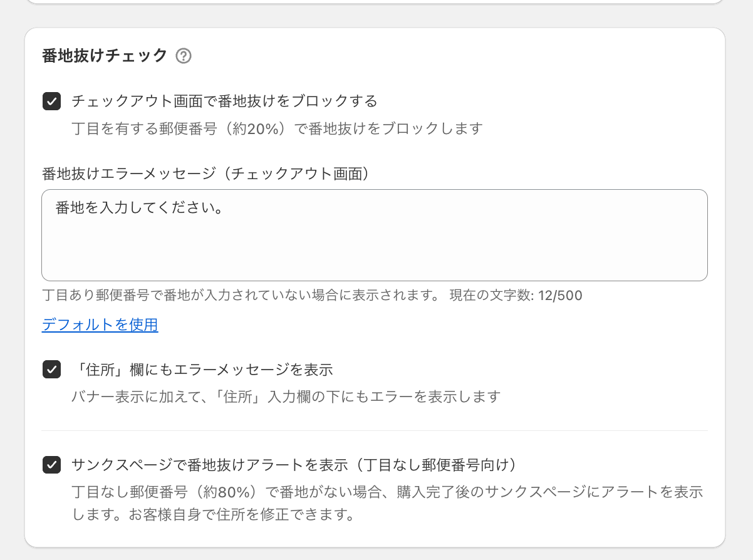Click the 番地抜けチェック section heading
Image resolution: width=753 pixels, height=560 pixels.
point(105,56)
